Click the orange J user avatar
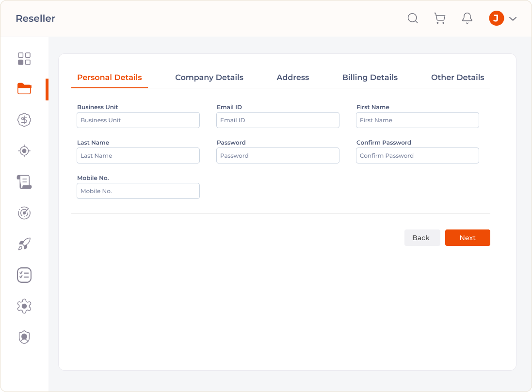532x392 pixels. coord(497,18)
